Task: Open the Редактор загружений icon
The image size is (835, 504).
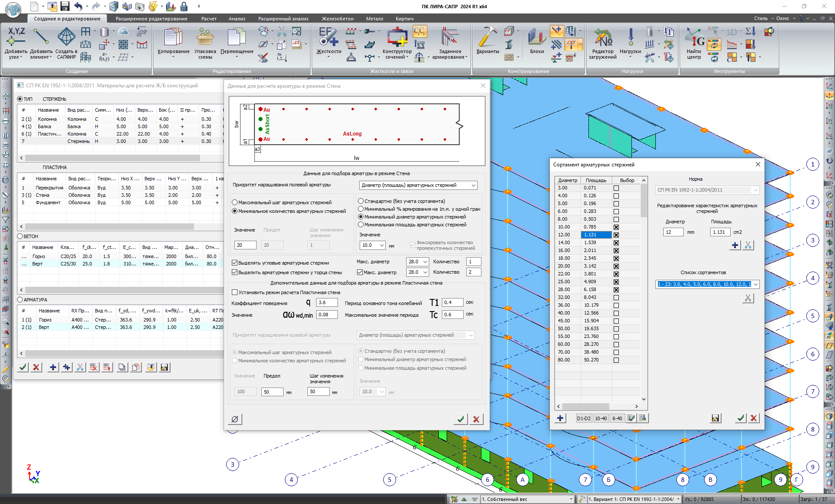Action: (x=602, y=38)
